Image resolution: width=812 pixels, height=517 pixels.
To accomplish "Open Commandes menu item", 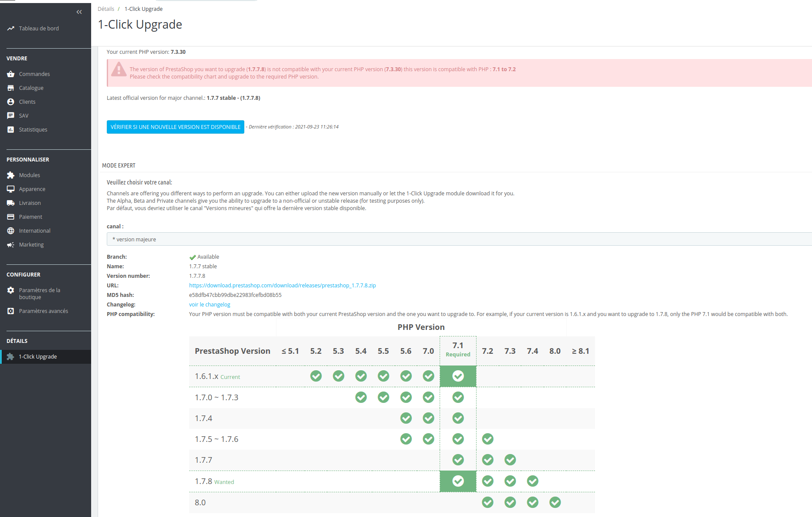I will (34, 74).
